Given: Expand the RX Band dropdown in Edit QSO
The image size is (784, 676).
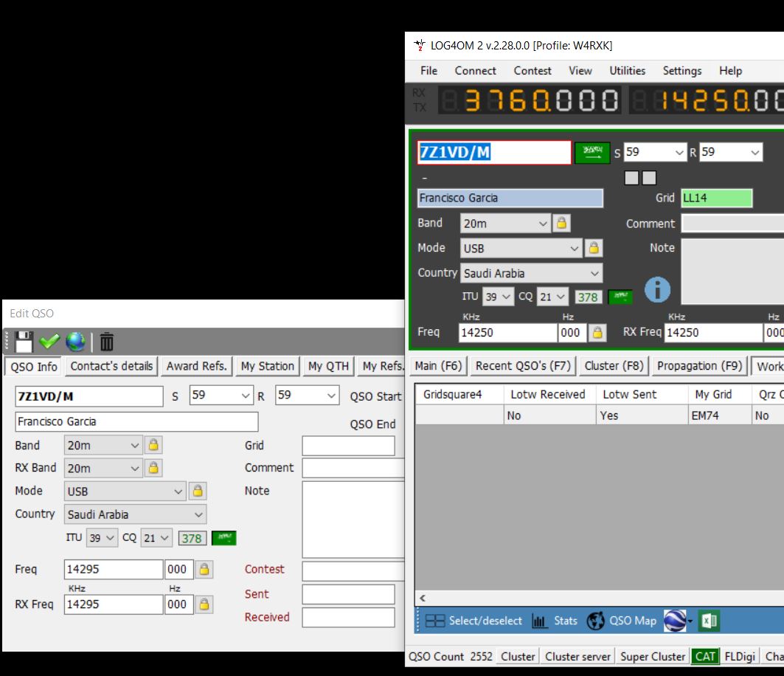Looking at the screenshot, I should coord(134,469).
